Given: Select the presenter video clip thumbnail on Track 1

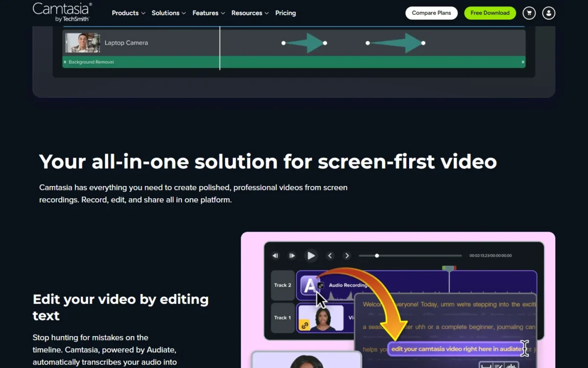Looking at the screenshot, I should (321, 318).
